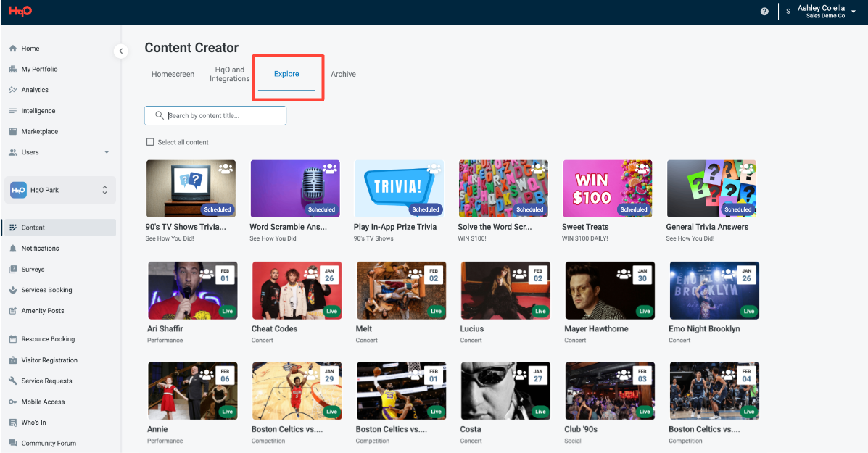Open Visitor Registration sidebar icon
Viewport: 868px width, 453px height.
coord(13,360)
